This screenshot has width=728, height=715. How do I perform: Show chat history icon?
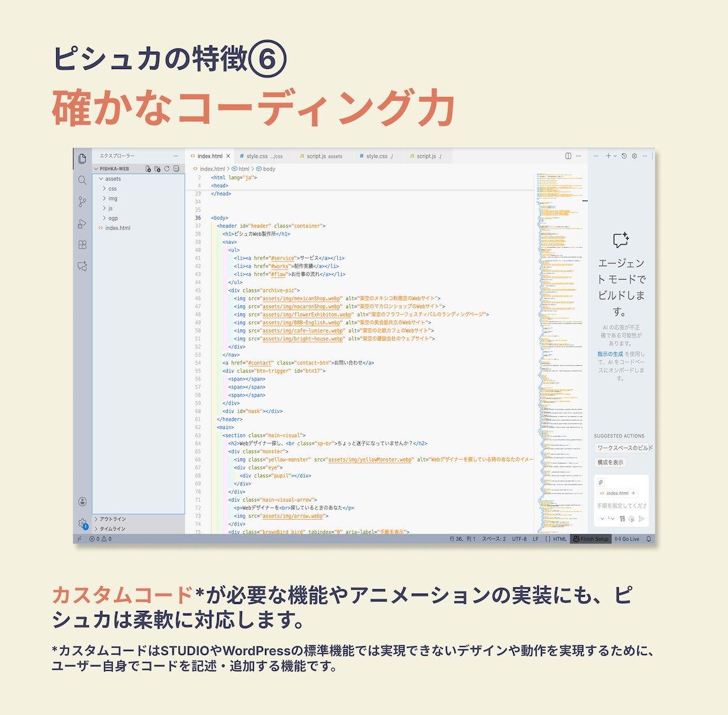coord(624,156)
